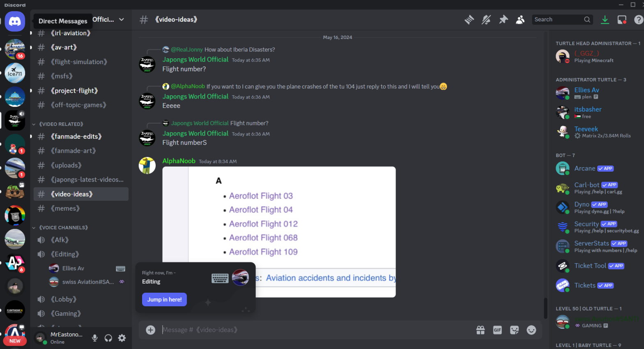This screenshot has width=644, height=349.
Task: Click the Jump in here! button
Action: coord(164,300)
